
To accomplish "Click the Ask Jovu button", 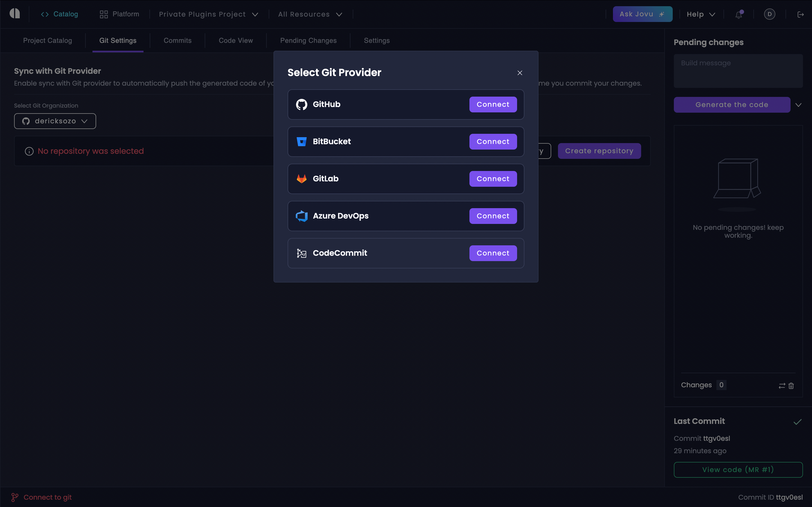I will coord(642,14).
